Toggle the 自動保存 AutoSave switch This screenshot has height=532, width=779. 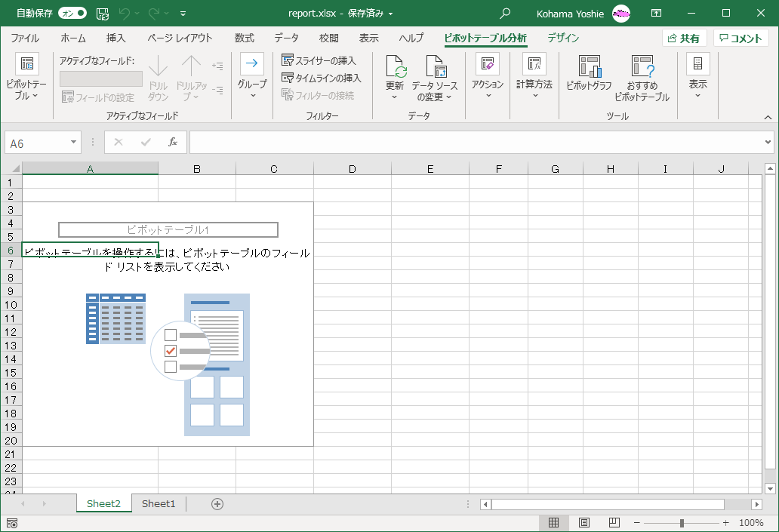72,14
